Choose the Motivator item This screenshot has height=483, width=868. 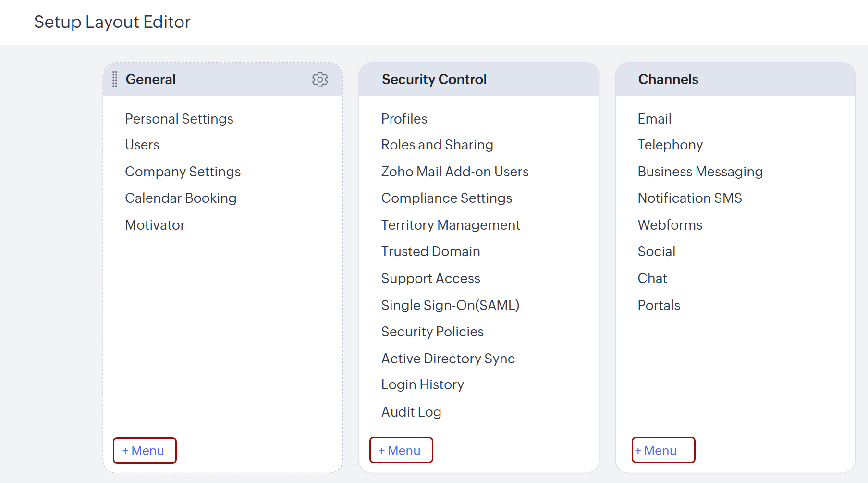155,225
